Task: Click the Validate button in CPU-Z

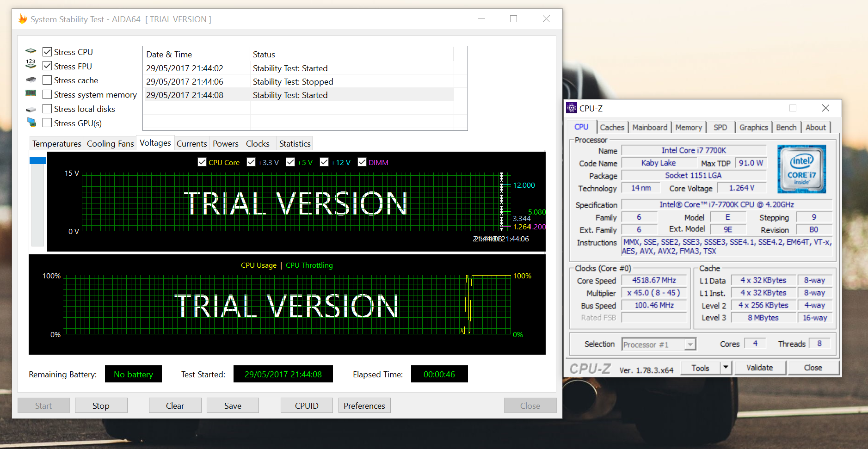Action: 759,368
